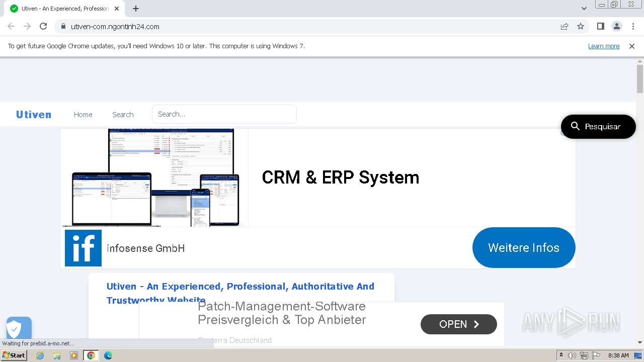Expand the tab search chevron
This screenshot has height=362, width=644.
(x=584, y=9)
